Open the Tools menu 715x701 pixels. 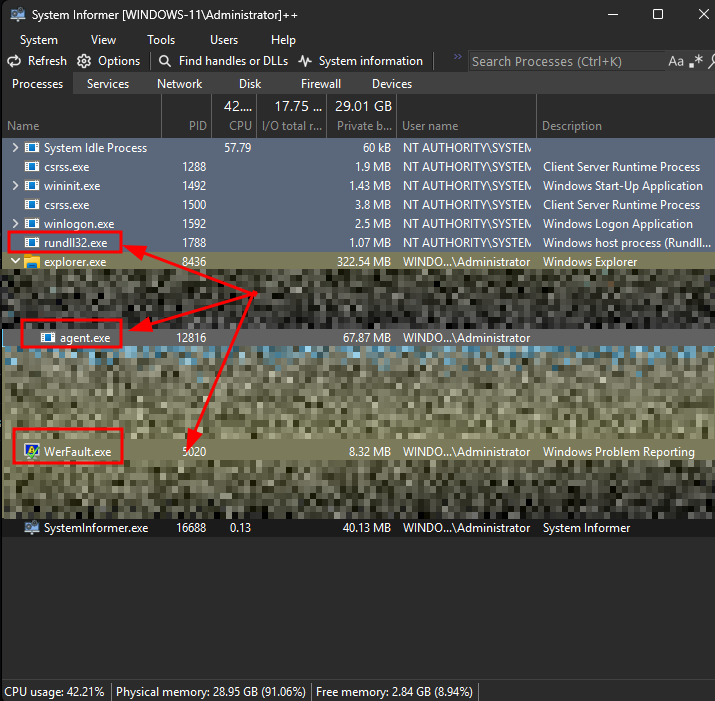coord(161,40)
